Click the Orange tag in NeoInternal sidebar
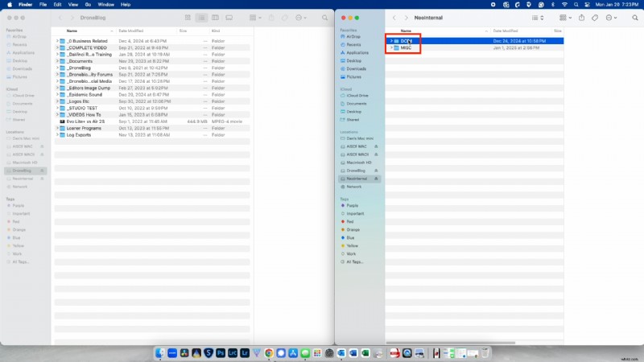Viewport: 644px width, 362px height. (355, 230)
